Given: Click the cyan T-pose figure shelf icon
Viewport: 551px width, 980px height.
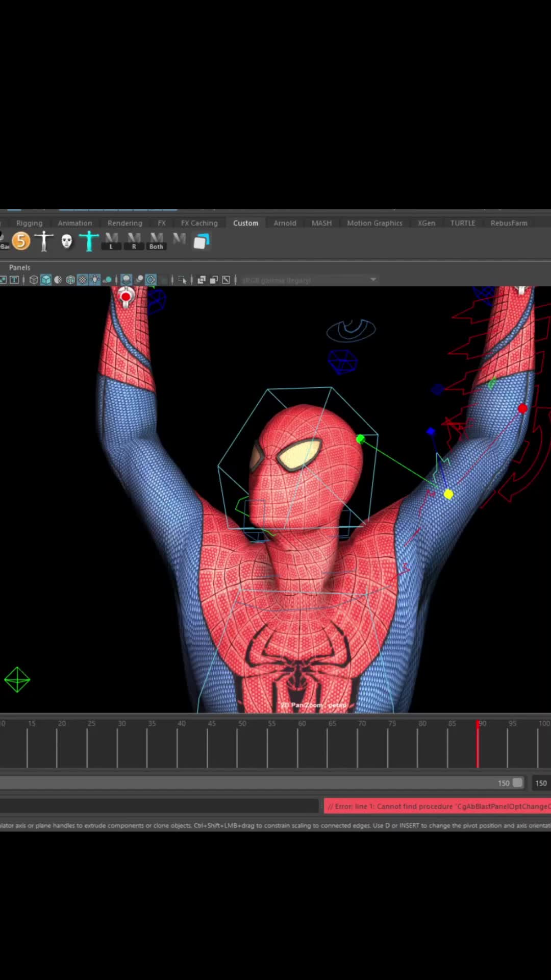Looking at the screenshot, I should pyautogui.click(x=89, y=241).
